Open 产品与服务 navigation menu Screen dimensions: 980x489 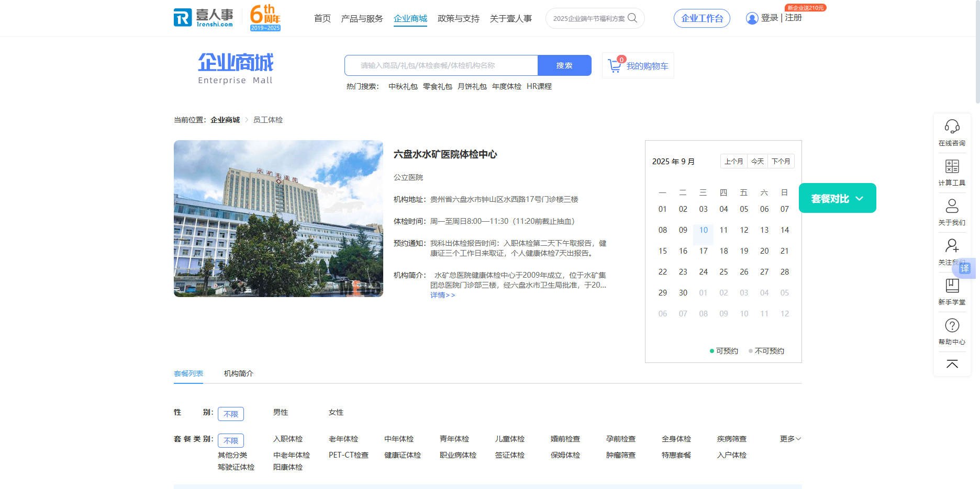pyautogui.click(x=362, y=19)
